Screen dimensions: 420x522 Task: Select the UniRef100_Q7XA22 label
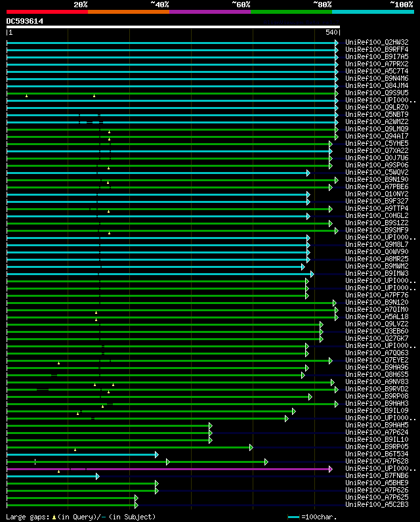[377, 150]
